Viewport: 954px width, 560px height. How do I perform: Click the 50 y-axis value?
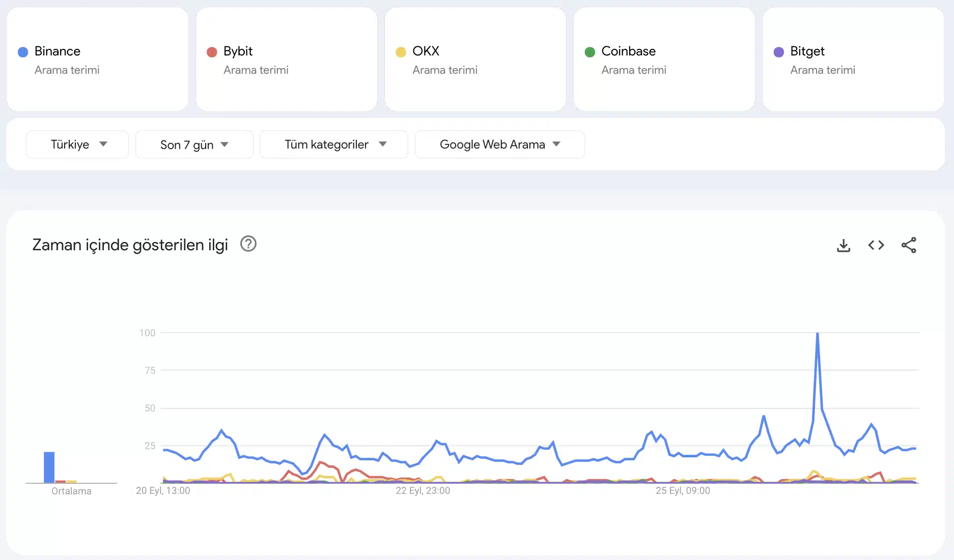point(150,408)
